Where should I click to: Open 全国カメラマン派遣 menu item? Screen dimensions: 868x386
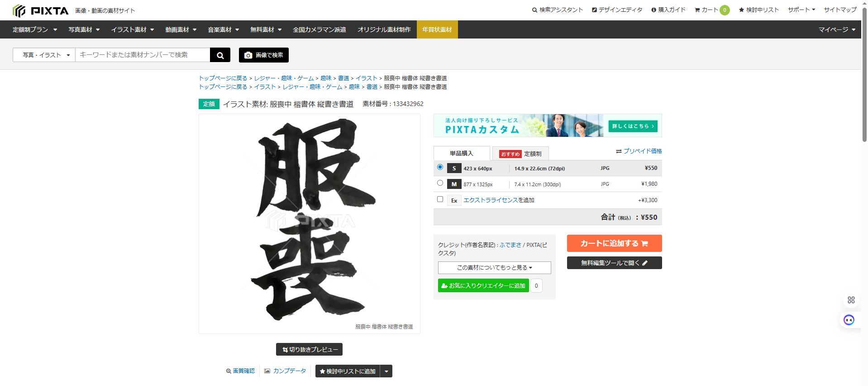319,29
